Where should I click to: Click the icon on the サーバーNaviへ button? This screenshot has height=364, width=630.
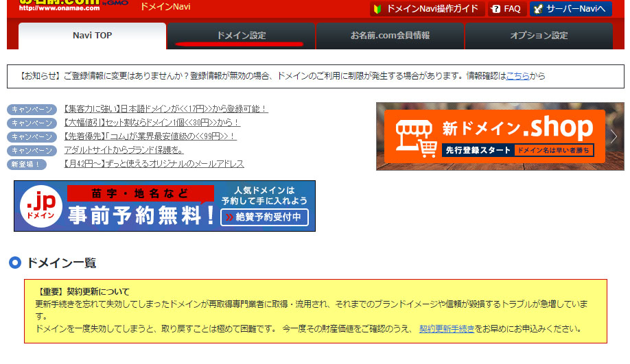(537, 9)
